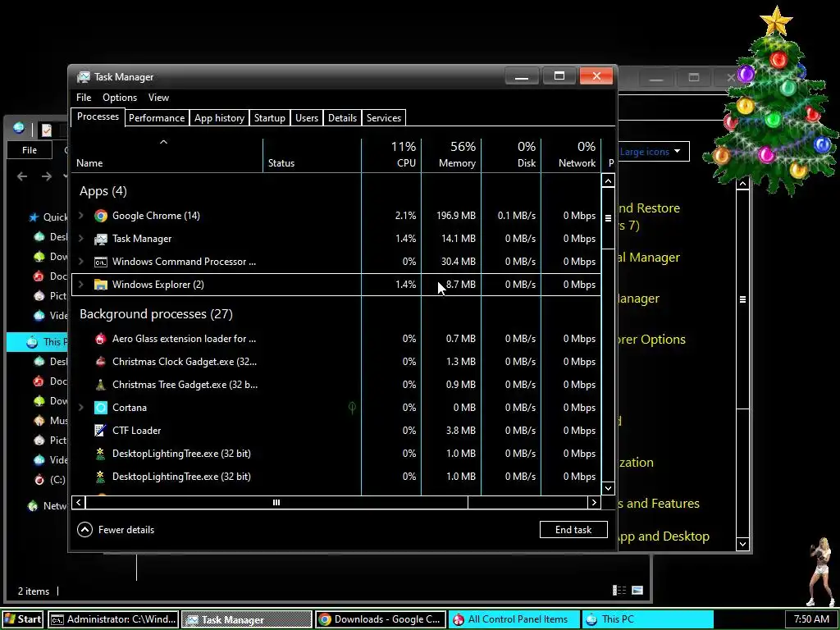Switch to the Details tab
Viewport: 840px width, 630px height.
342,118
